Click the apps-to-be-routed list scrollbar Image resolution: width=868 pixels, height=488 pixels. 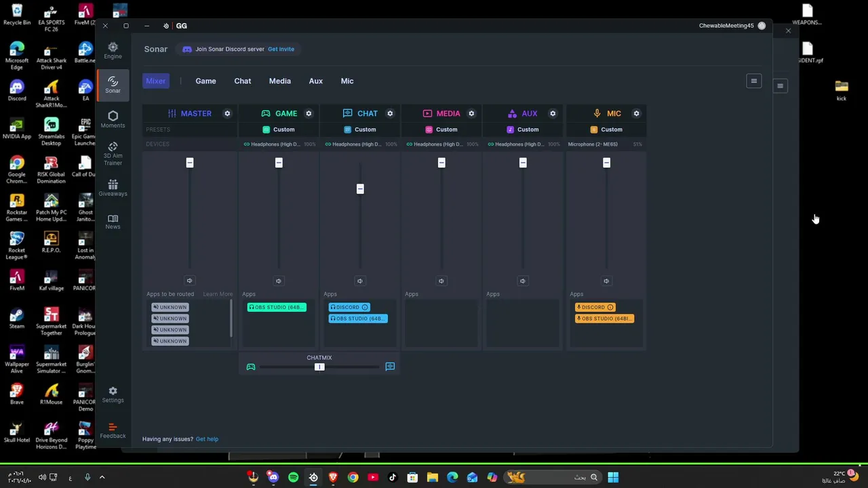click(x=231, y=319)
